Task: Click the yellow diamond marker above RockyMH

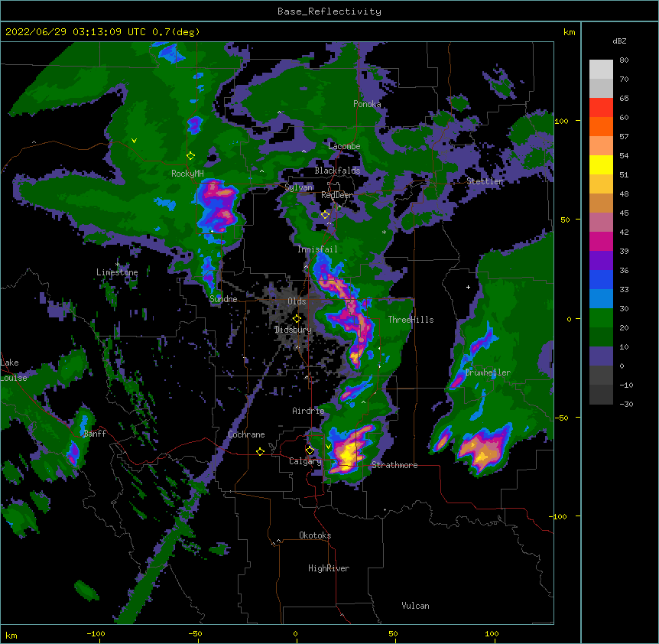Action: (x=190, y=156)
